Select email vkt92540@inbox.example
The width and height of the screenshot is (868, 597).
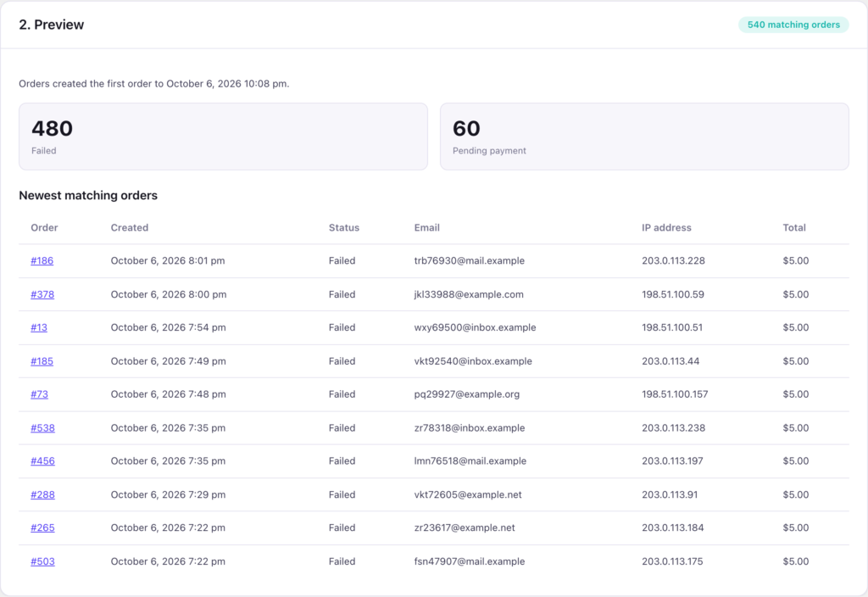pos(473,361)
